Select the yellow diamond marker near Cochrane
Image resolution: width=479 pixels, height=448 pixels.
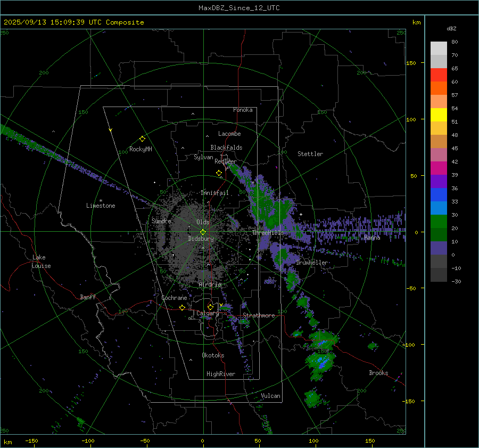(183, 307)
